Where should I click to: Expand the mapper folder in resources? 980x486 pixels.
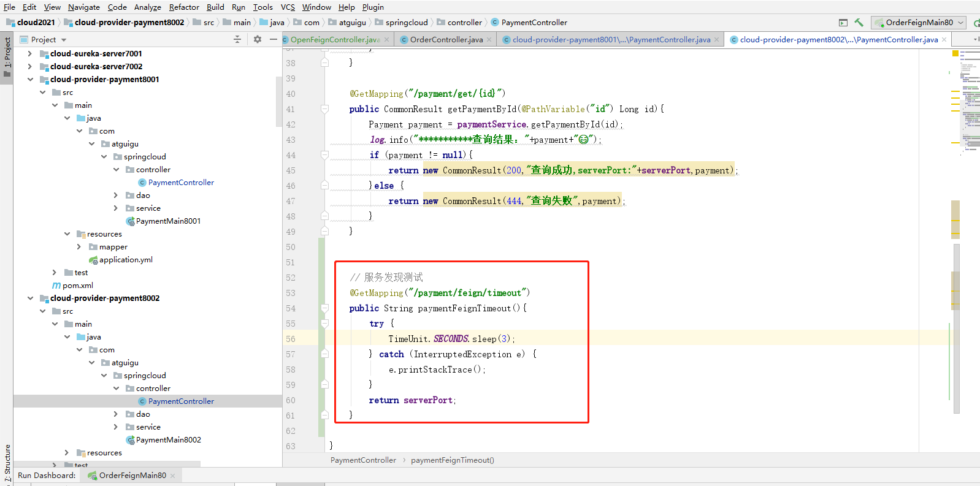point(78,246)
